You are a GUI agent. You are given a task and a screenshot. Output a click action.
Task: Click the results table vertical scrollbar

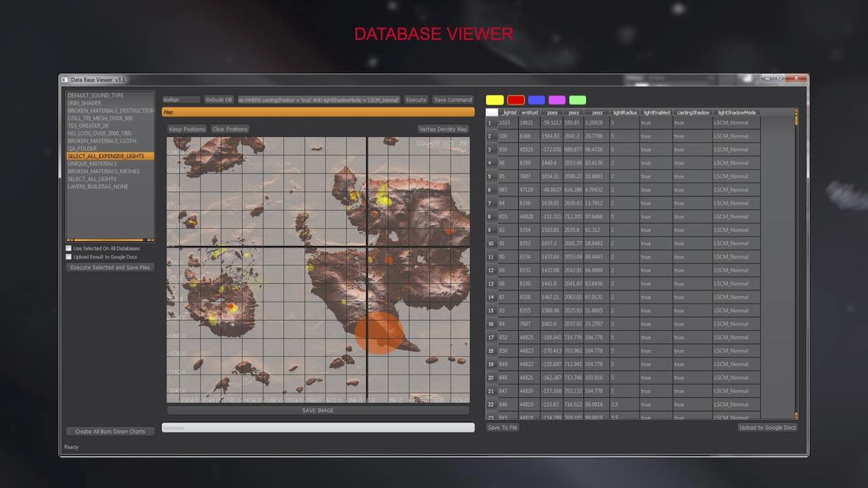point(796,264)
